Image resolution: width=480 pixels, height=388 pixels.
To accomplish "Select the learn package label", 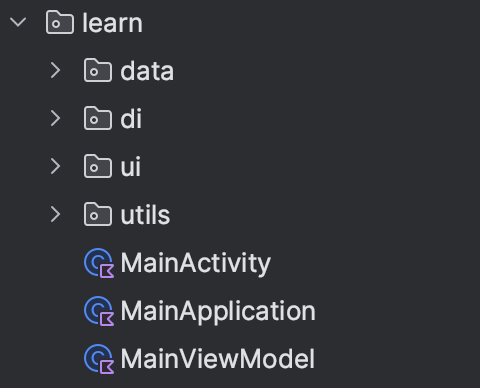I will tap(112, 23).
